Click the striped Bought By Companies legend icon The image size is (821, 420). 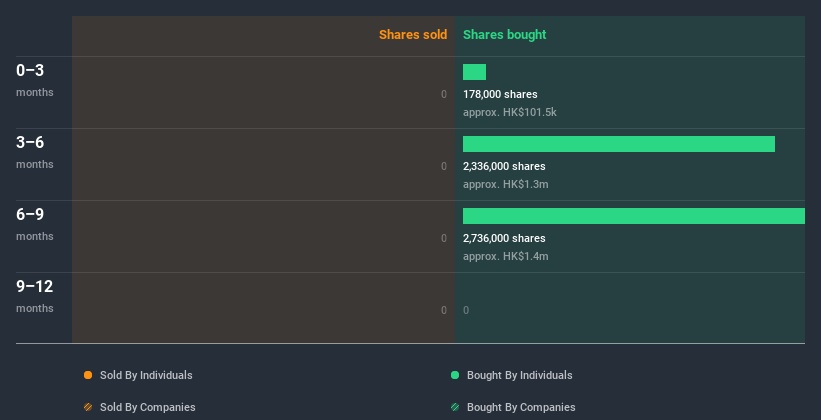point(455,407)
